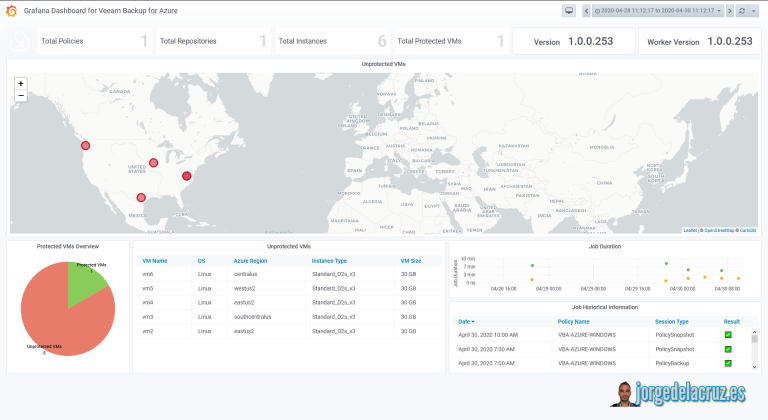Click the green Protected VMs pie slice

83,280
